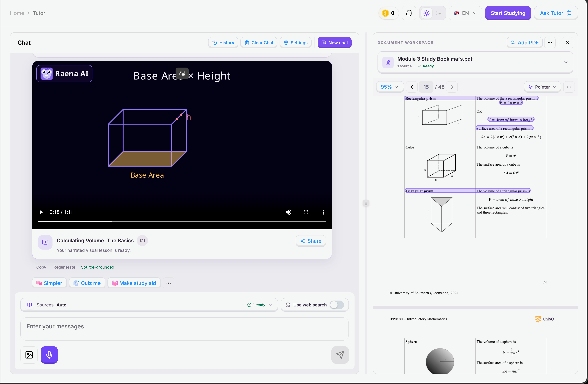Click the Tutor breadcrumb
The image size is (588, 384).
(x=39, y=13)
